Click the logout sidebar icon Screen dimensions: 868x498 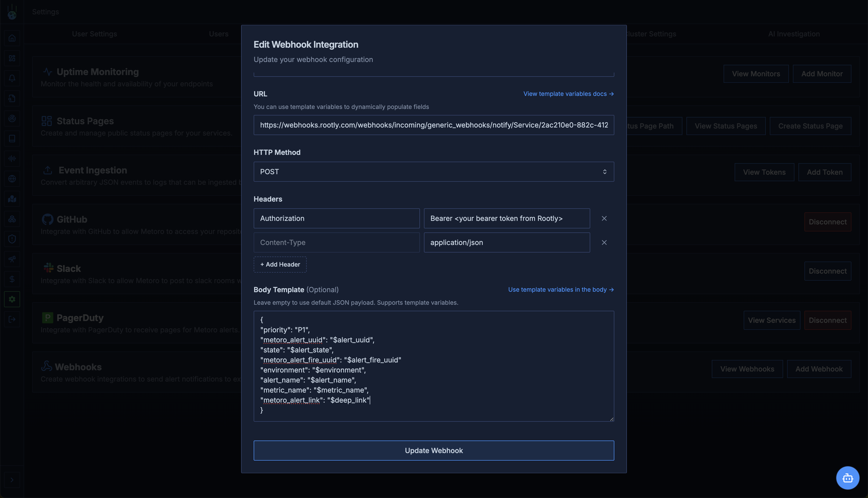pos(12,320)
